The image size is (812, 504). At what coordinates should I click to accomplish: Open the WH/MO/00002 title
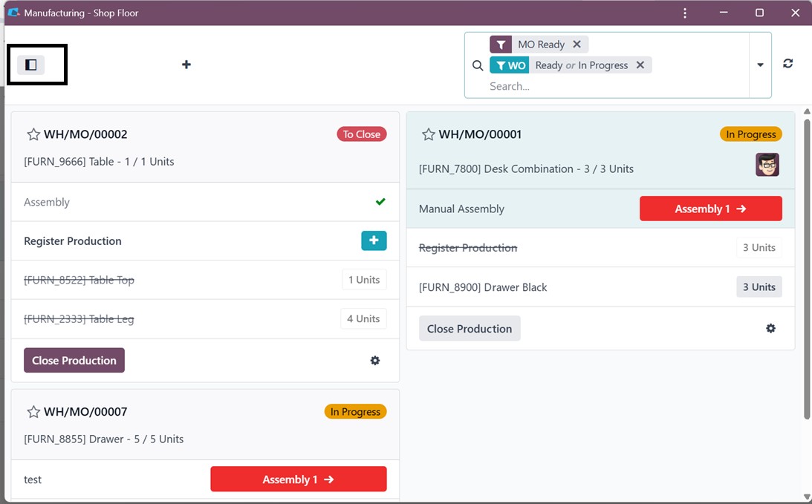pyautogui.click(x=85, y=134)
